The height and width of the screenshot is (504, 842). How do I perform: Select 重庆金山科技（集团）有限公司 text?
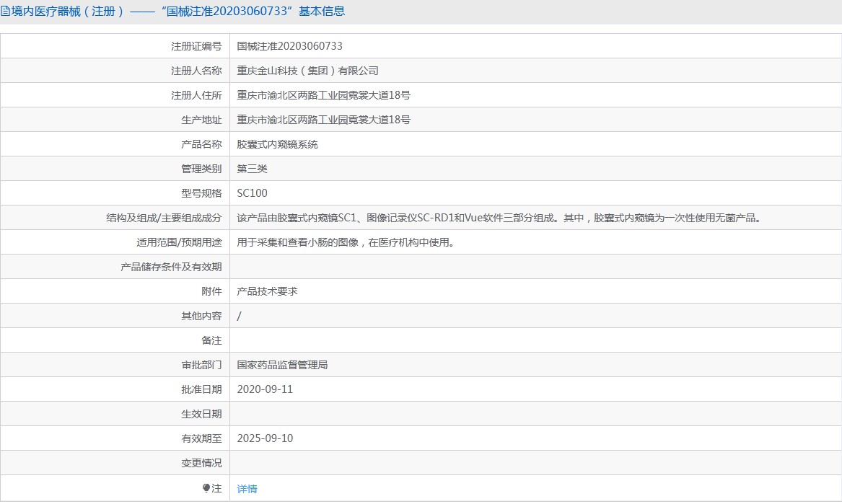[307, 71]
